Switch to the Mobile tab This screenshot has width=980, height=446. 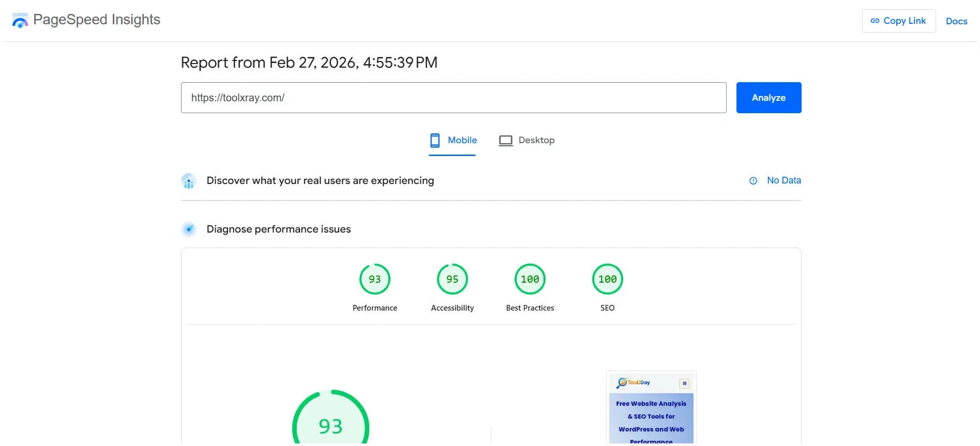pos(453,140)
